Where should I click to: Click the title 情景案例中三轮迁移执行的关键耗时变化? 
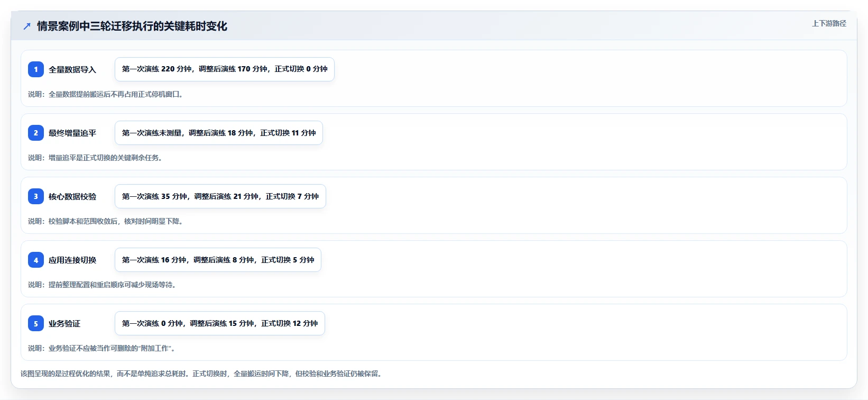click(x=132, y=26)
